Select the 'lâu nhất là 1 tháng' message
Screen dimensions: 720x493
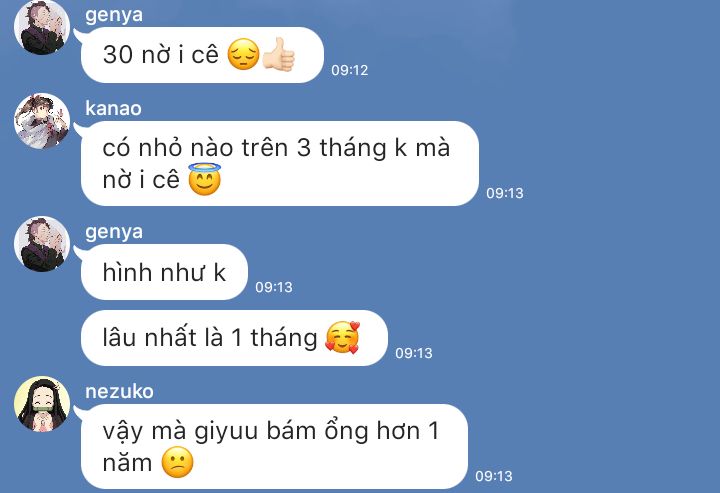click(234, 338)
